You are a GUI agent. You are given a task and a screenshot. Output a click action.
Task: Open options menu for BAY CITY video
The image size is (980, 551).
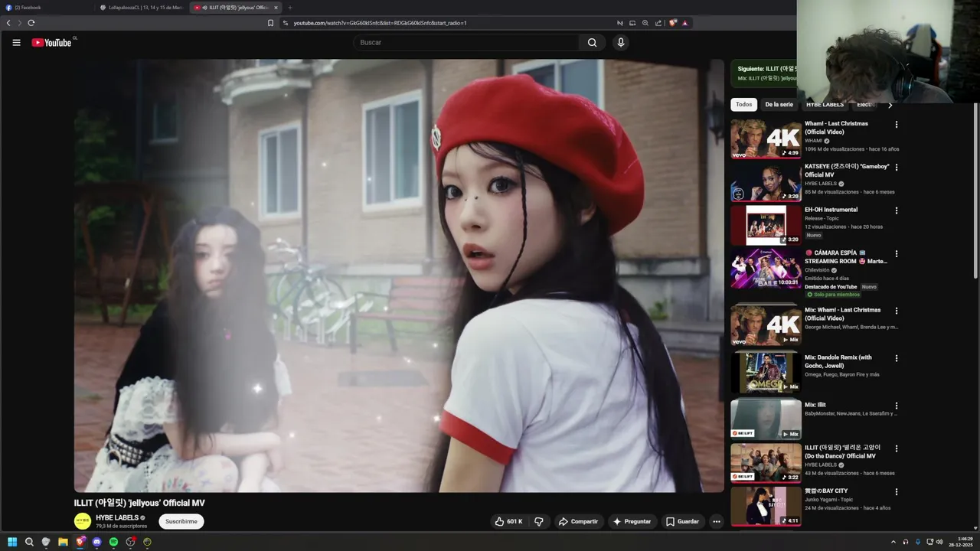tap(897, 492)
